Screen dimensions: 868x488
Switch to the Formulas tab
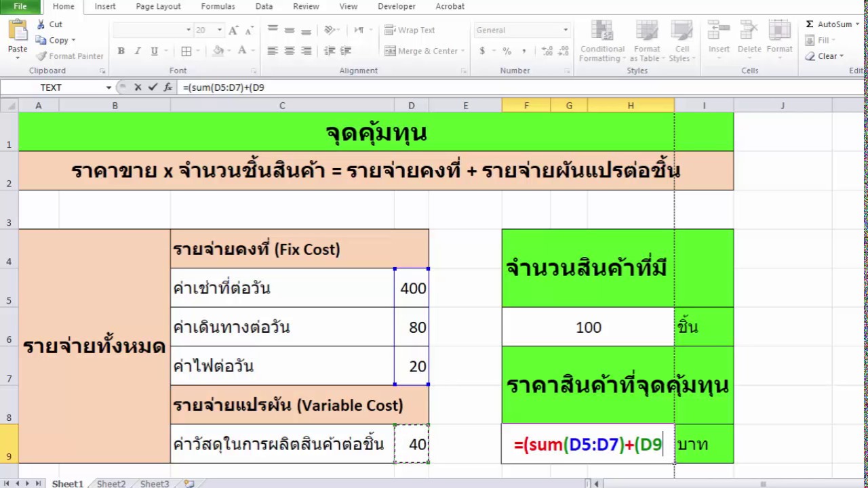click(218, 6)
